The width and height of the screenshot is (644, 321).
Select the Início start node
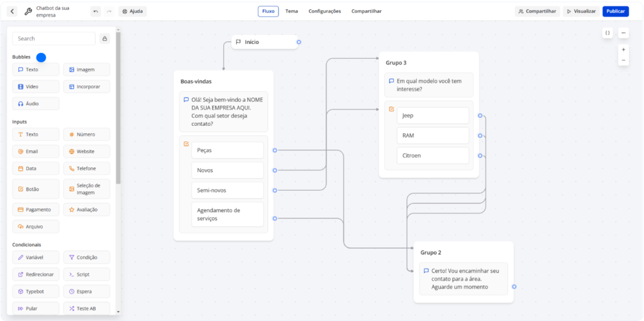[x=265, y=42]
